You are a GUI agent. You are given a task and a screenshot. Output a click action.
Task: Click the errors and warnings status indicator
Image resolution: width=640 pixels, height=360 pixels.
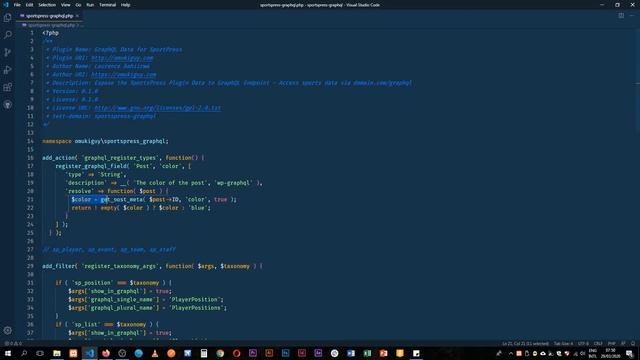[x=13, y=344]
